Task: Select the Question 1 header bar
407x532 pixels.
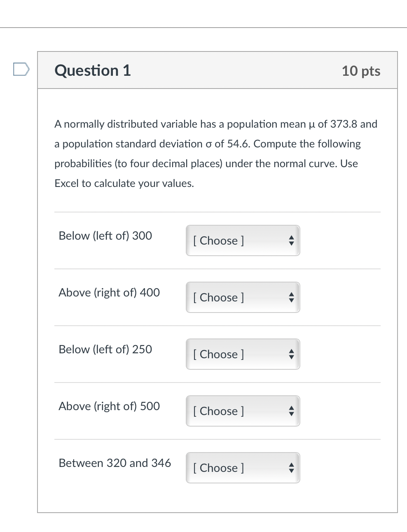Action: click(x=218, y=70)
